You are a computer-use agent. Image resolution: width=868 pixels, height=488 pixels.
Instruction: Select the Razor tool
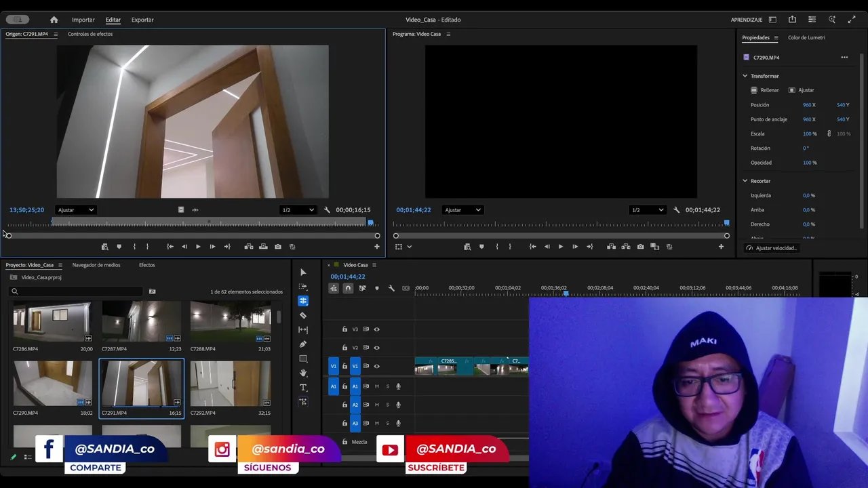coord(303,315)
